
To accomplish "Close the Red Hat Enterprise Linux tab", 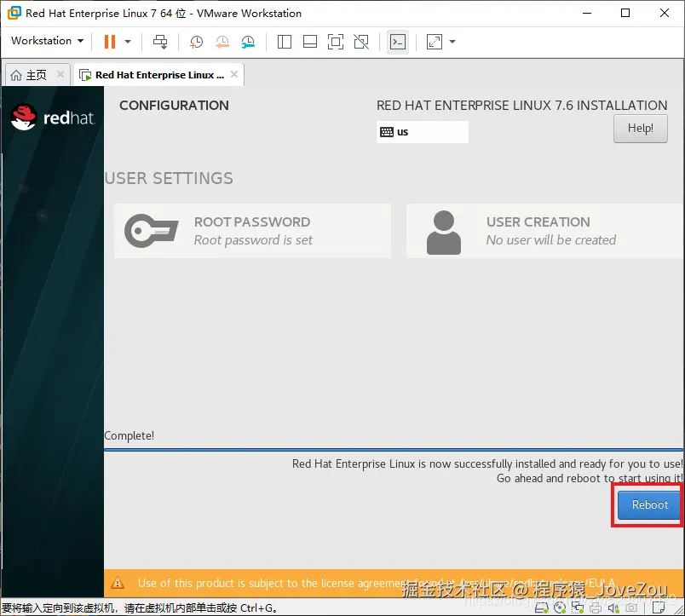I will [x=234, y=74].
